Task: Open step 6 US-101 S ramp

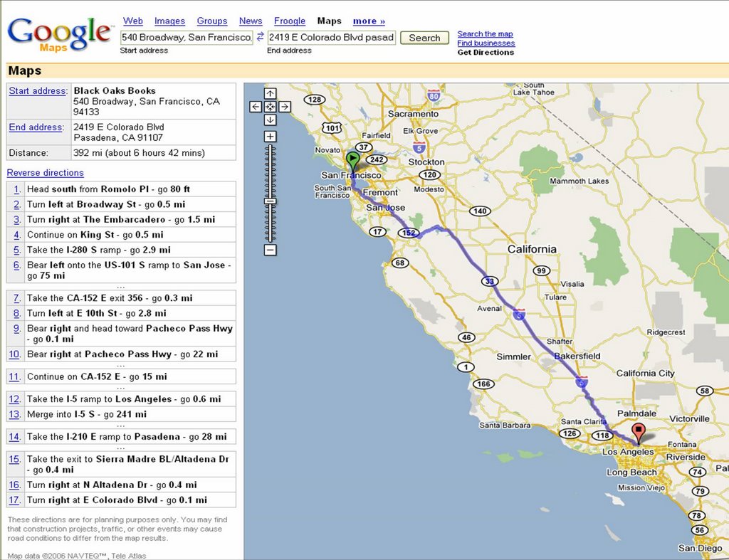Action: [x=121, y=270]
